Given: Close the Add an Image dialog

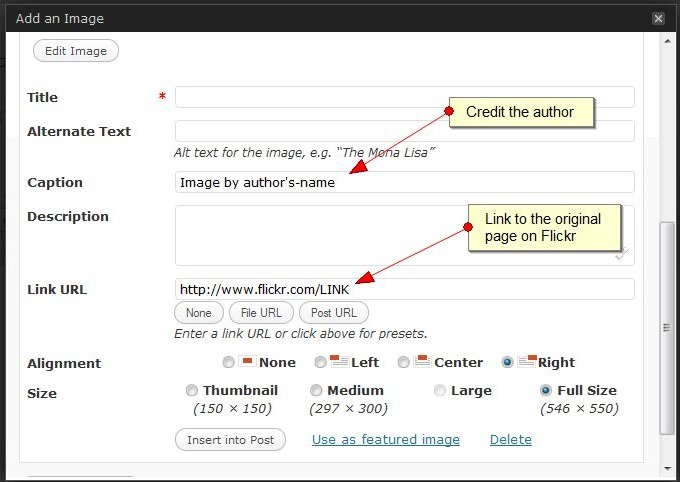Looking at the screenshot, I should pyautogui.click(x=658, y=18).
